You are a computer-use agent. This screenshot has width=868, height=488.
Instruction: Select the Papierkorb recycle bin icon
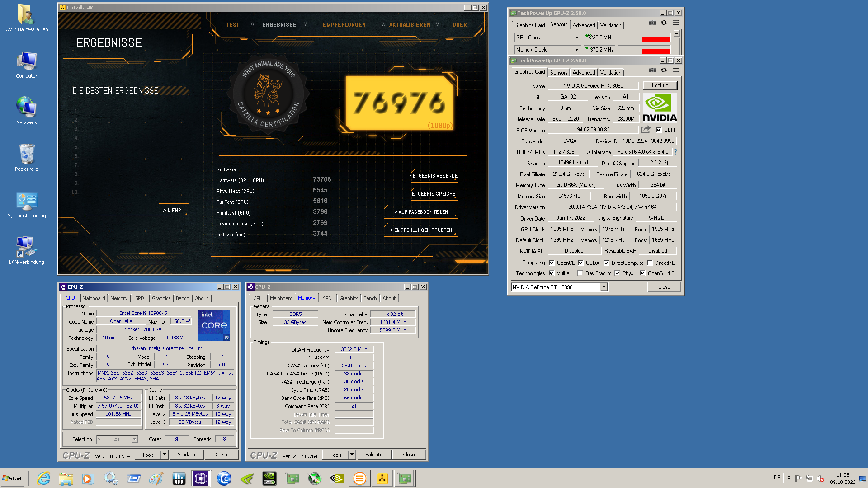click(26, 158)
